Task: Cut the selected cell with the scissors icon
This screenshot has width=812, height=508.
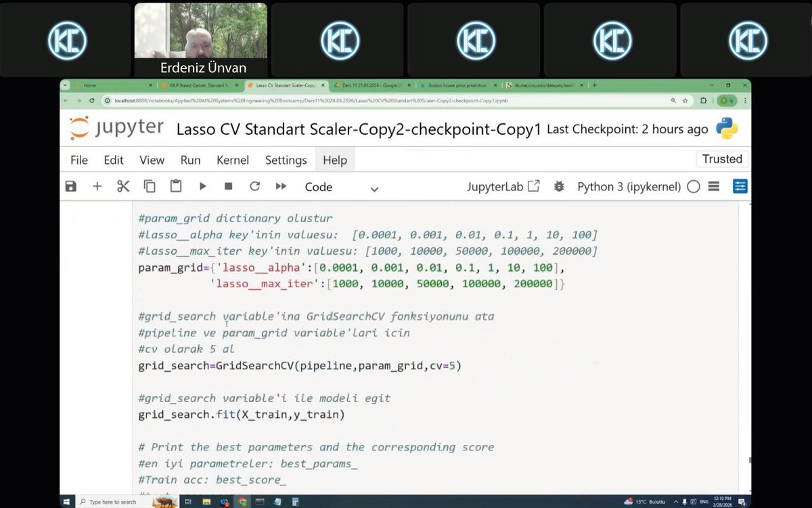Action: 123,186
